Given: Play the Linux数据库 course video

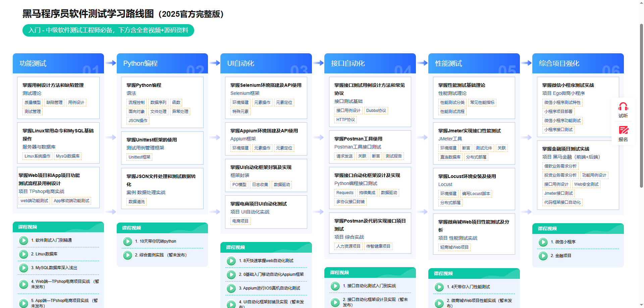Looking at the screenshot, I should [23, 254].
